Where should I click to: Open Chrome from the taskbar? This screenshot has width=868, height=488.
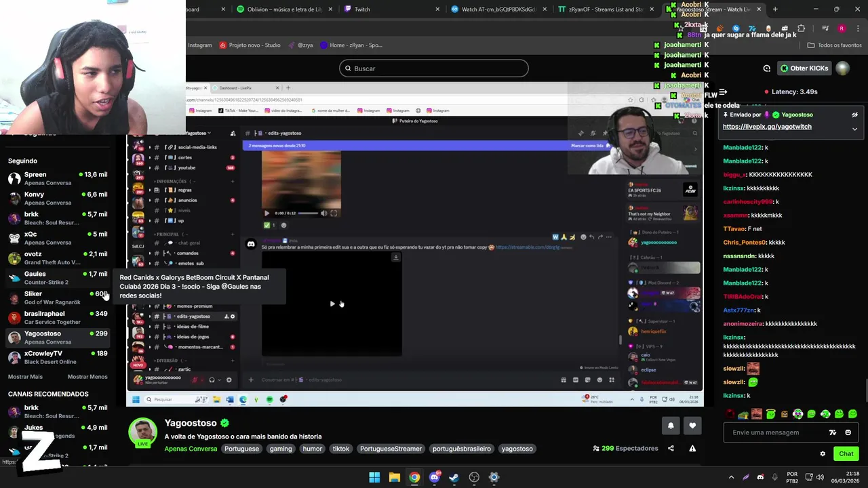(414, 477)
